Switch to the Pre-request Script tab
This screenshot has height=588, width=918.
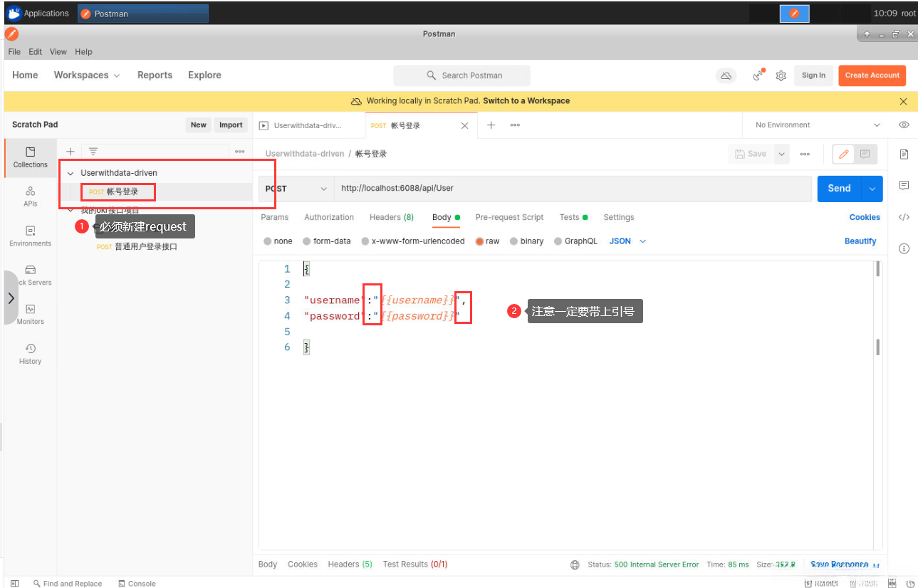pyautogui.click(x=509, y=217)
